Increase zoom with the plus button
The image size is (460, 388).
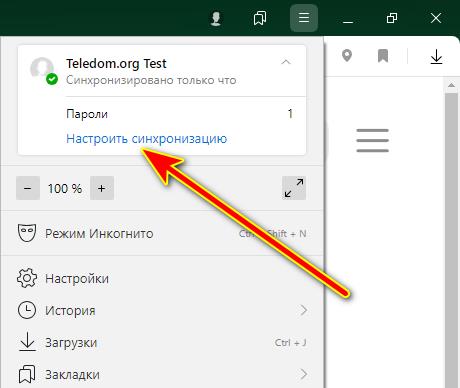(x=102, y=188)
